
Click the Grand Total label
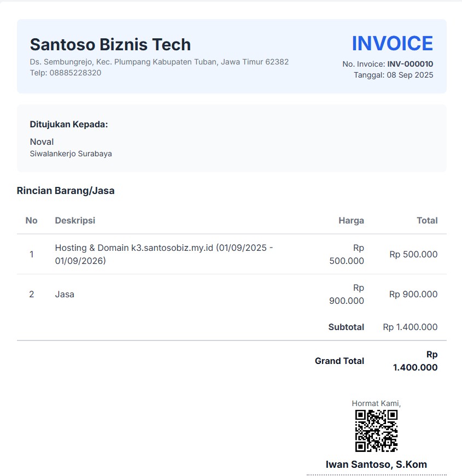point(340,361)
